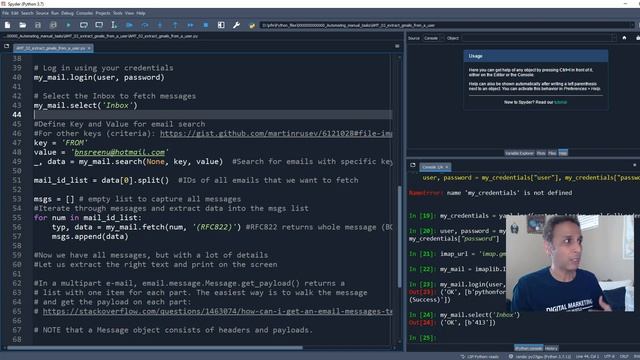Step return debug icon
Image resolution: width=640 pixels, height=360 pixels.
(175, 25)
